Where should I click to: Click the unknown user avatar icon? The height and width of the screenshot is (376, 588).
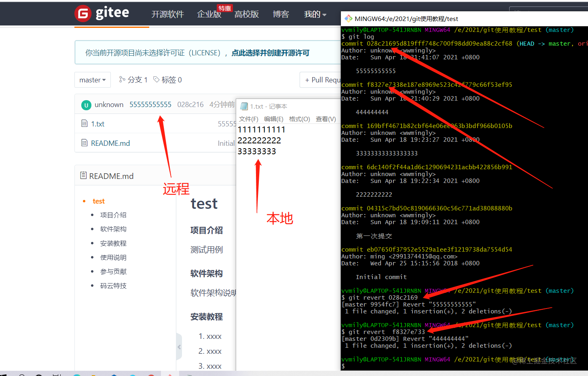(86, 105)
